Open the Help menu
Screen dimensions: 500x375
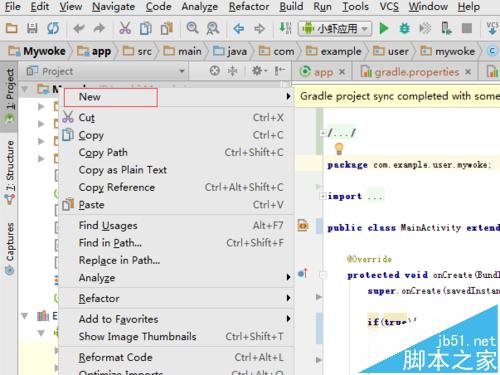coord(468,6)
